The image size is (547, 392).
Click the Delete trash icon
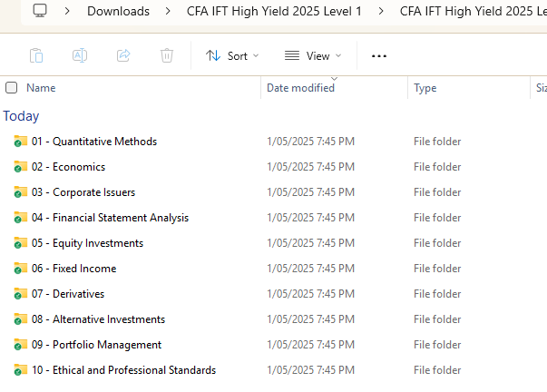(167, 55)
